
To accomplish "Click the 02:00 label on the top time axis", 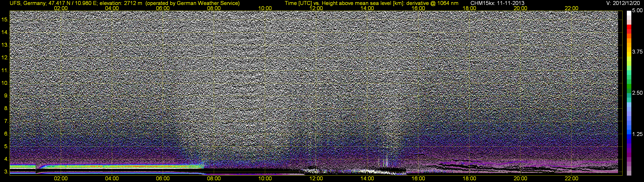I will pos(61,8).
